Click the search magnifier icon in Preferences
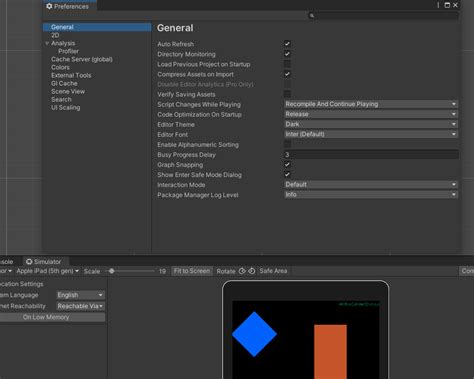This screenshot has height=379, width=474. coord(312,15)
